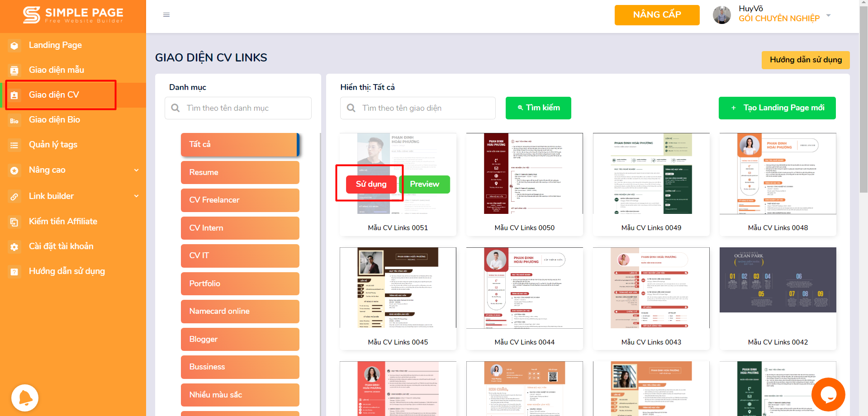Open the chat support bubble
The image size is (868, 416).
click(828, 395)
